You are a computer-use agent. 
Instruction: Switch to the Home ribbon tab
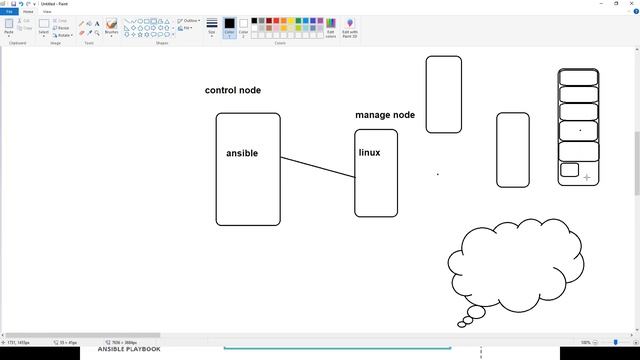click(28, 11)
